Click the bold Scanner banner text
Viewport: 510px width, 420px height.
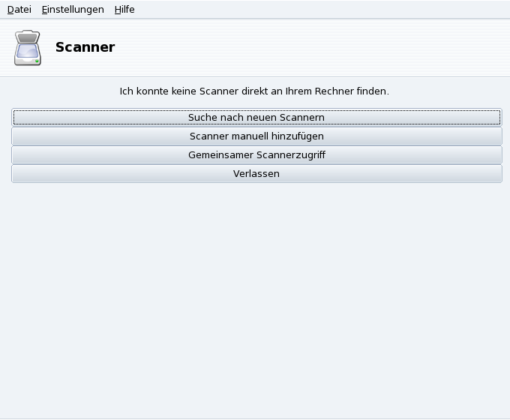click(85, 47)
